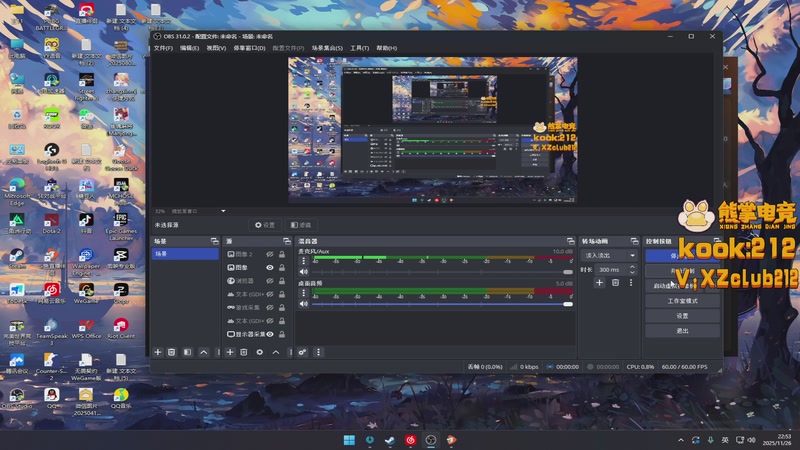800x450 pixels.
Task: Click trash icon in sources panel
Action: tap(244, 352)
